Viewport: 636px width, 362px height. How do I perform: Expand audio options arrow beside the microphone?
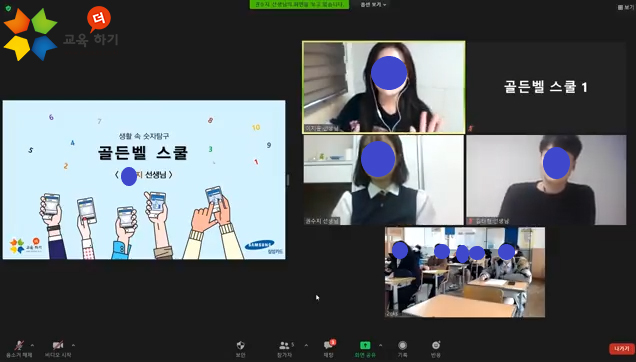pyautogui.click(x=32, y=345)
